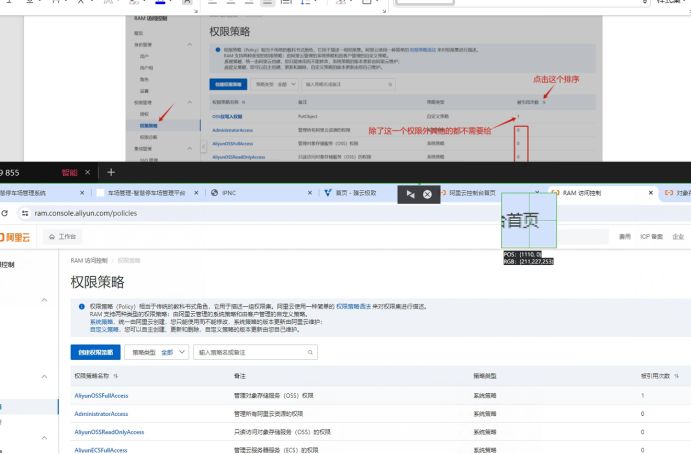The height and width of the screenshot is (454, 691).
Task: Select the 管理云服务器服务 (ECS) 的权限 cell
Action: (276, 450)
